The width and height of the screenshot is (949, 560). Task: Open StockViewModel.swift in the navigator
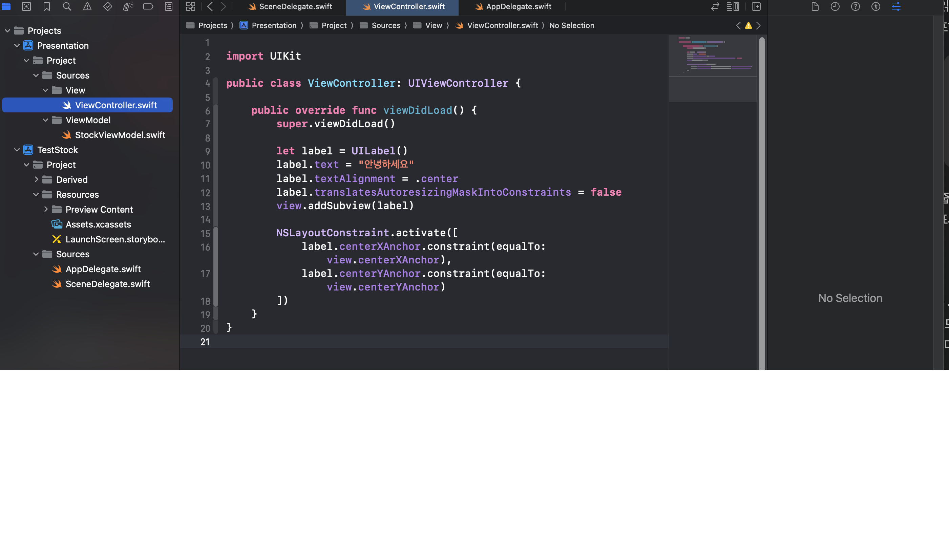point(120,135)
